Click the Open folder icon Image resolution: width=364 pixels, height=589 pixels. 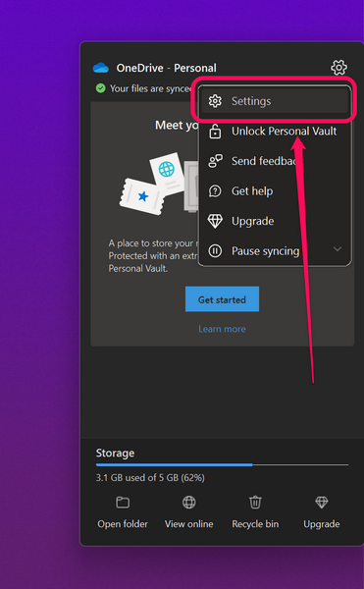pos(123,503)
